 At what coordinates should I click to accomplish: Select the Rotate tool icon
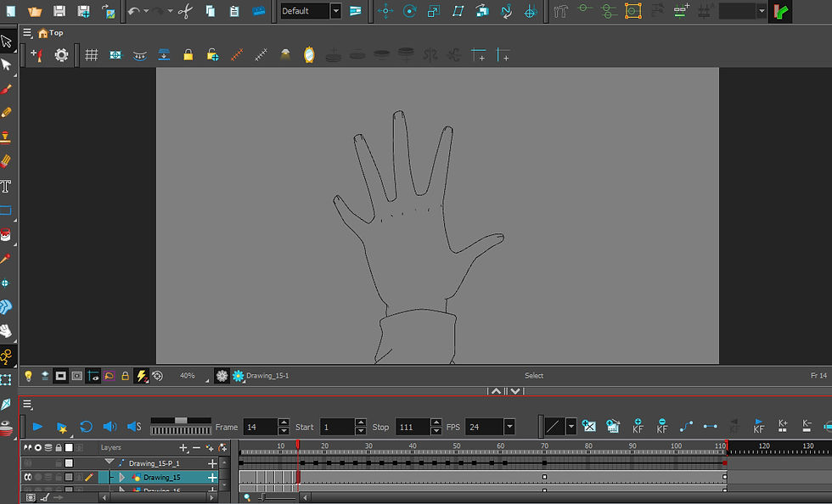(409, 11)
